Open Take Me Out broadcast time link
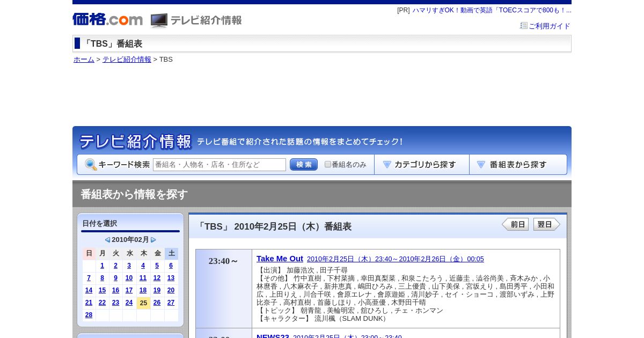Image resolution: width=644 pixels, height=338 pixels. coord(396,259)
